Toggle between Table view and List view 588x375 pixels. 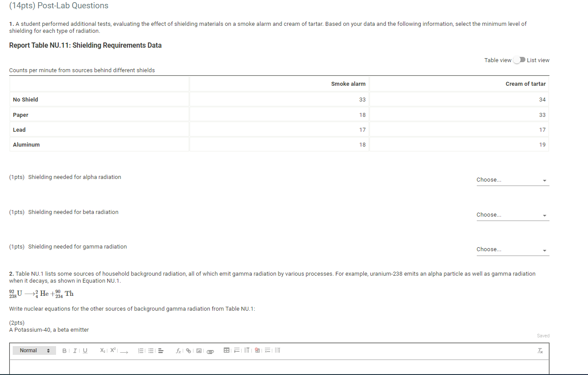519,60
